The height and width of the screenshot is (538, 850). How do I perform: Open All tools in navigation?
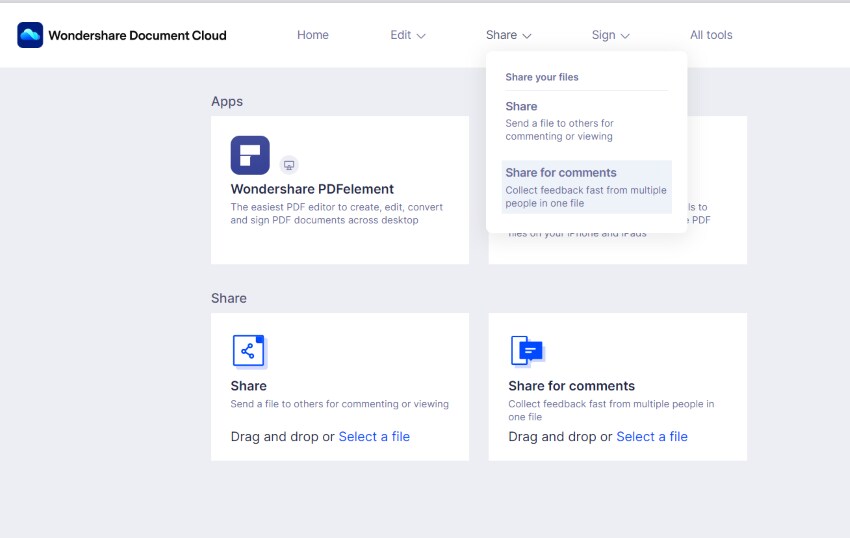click(x=711, y=35)
